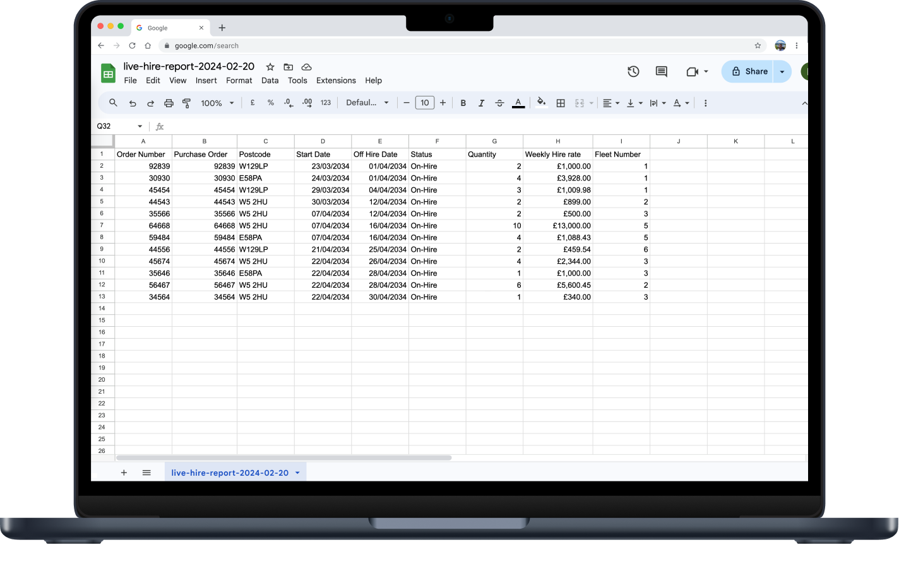
Task: Format as currency with pound icon
Action: [253, 103]
